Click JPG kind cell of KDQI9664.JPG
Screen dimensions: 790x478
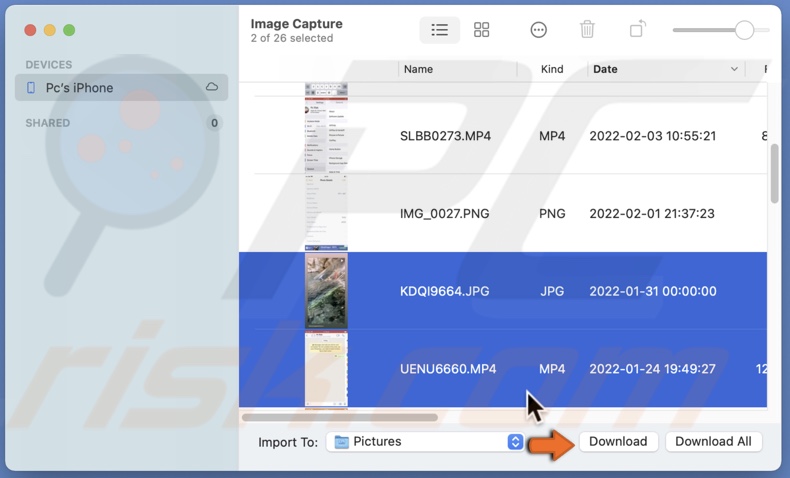point(552,291)
